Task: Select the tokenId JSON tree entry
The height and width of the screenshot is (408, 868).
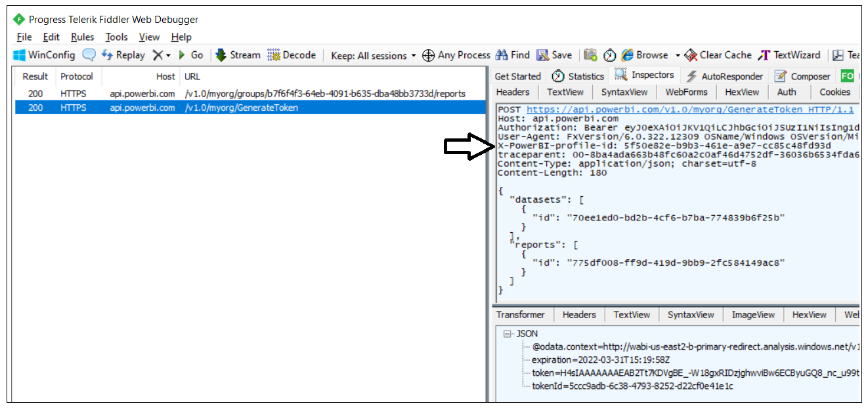Action: coord(632,386)
